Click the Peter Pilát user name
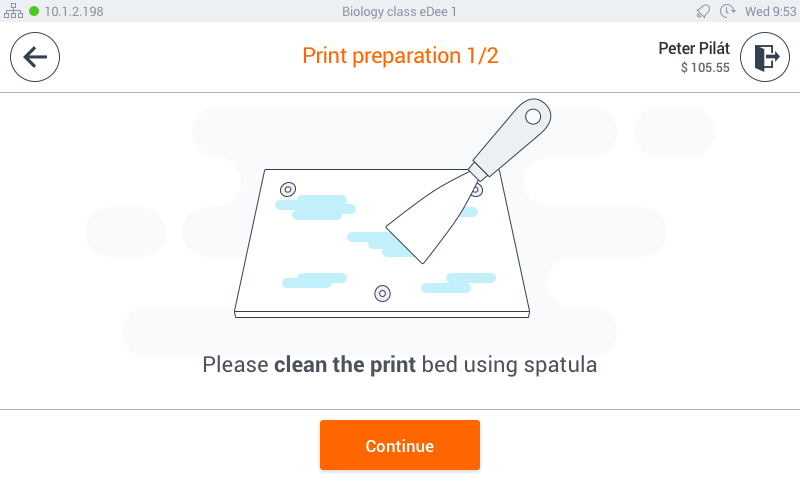Screen dimensions: 800x480 click(x=694, y=48)
